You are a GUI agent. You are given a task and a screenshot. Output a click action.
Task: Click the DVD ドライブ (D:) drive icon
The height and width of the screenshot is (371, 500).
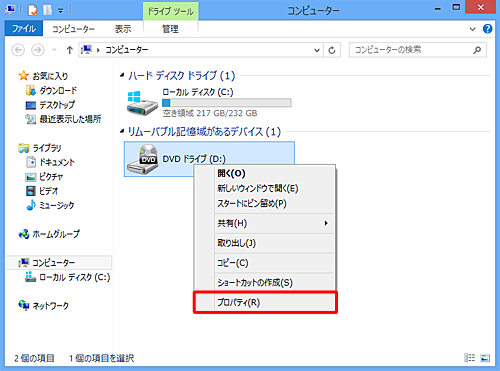pos(142,159)
